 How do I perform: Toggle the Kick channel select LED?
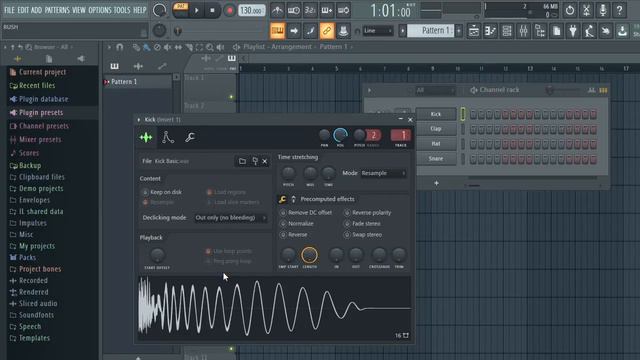coord(463,114)
